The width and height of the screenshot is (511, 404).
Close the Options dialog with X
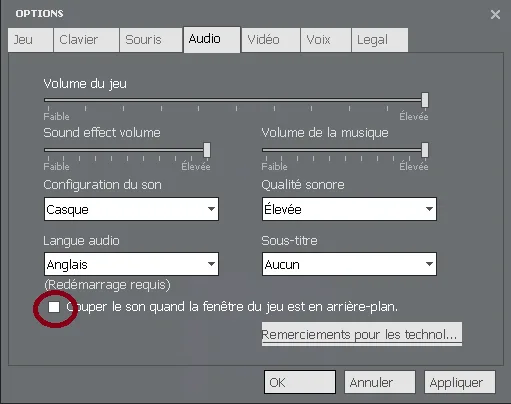click(495, 14)
